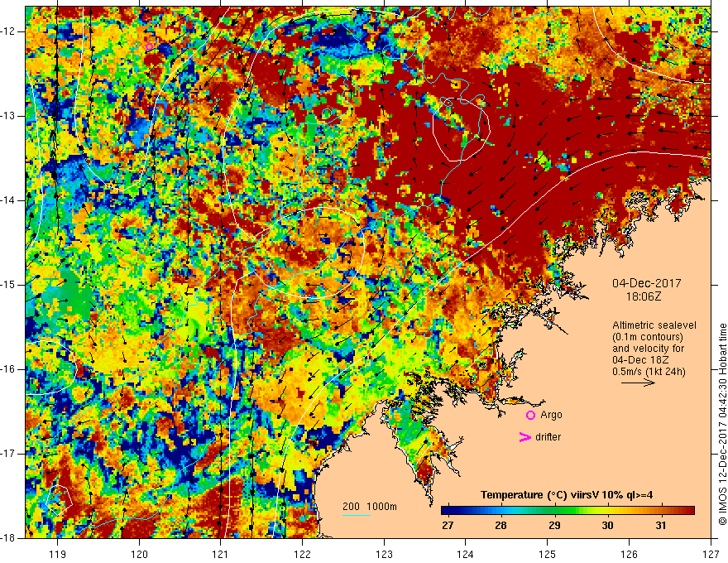728x563 pixels.
Task: Click the date text 04-Dec-2017
Action: pyautogui.click(x=647, y=283)
